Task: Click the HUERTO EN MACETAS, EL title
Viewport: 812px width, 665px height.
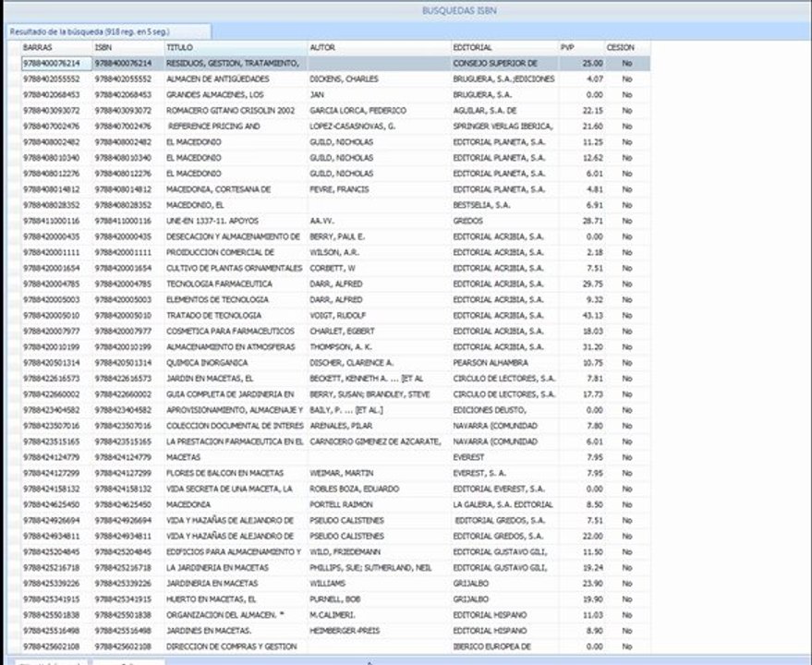Action: coord(212,599)
